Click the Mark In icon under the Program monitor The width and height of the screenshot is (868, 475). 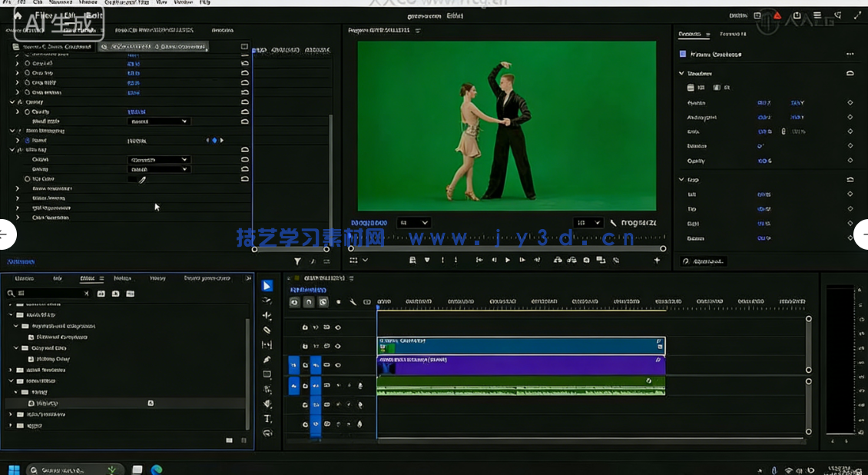click(442, 260)
